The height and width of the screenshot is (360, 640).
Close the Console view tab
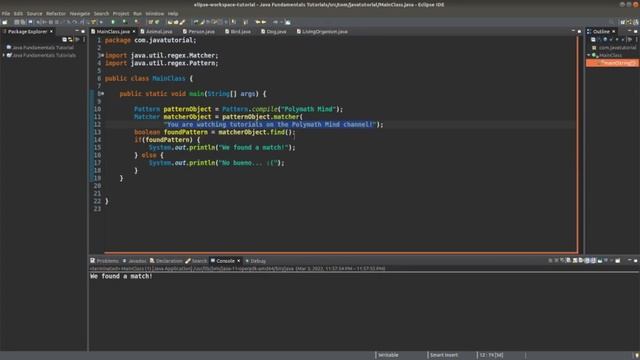[x=239, y=261]
